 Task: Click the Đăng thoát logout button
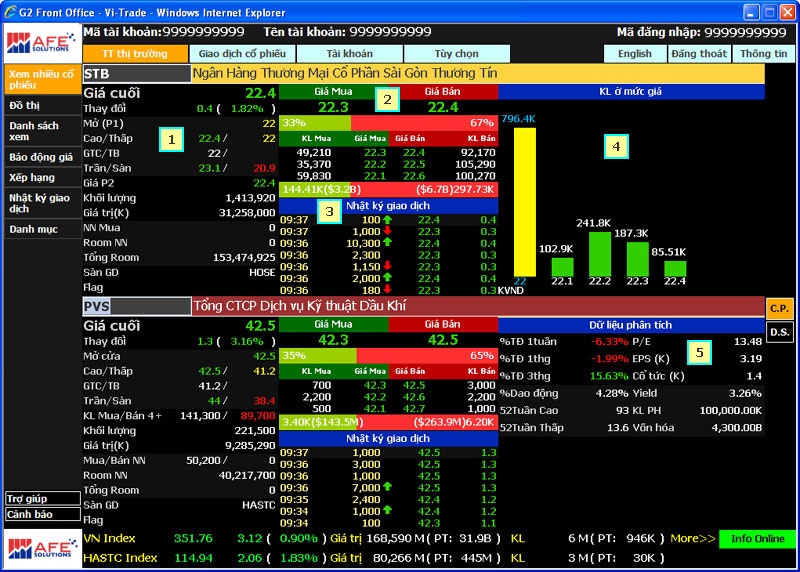tap(699, 54)
